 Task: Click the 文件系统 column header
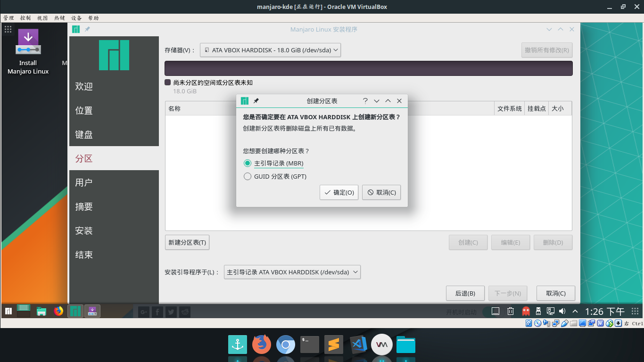coord(510,108)
